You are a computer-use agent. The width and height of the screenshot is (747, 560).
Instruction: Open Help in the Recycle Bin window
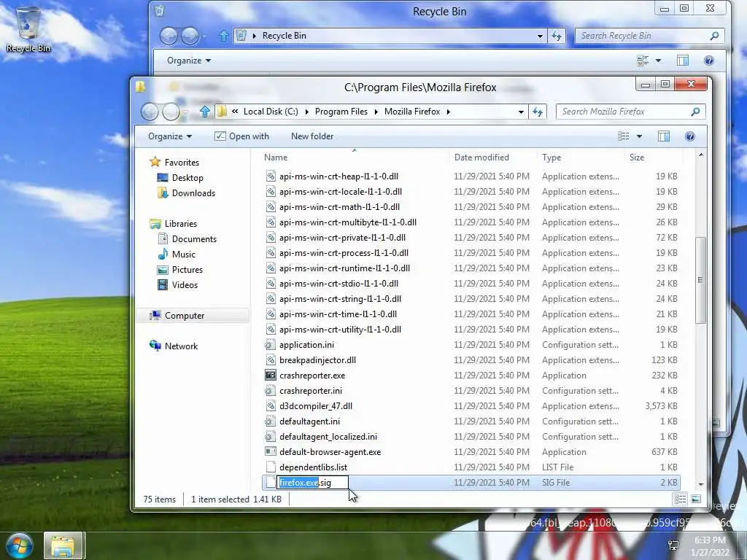tap(709, 61)
